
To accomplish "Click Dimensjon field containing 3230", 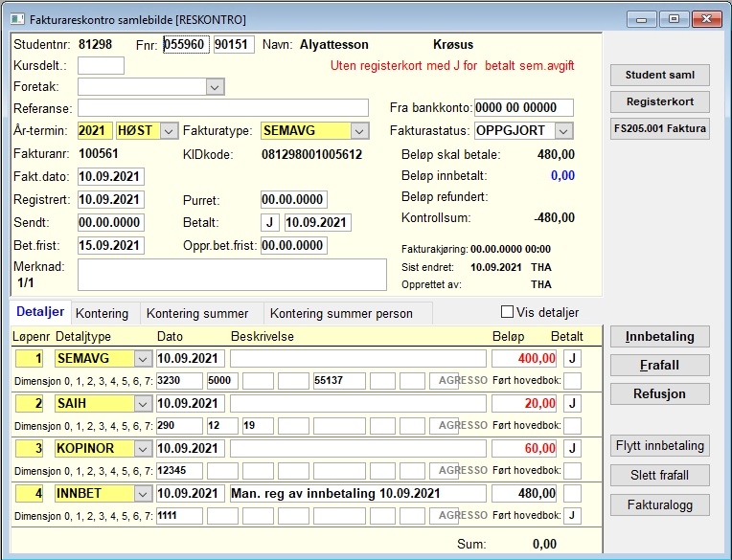I will 179,380.
